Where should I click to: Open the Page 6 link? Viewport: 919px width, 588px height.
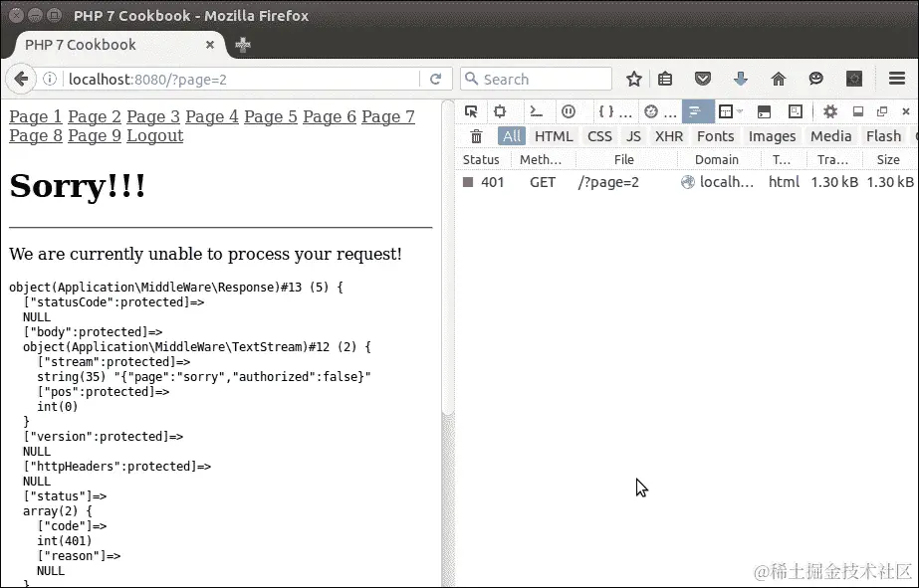330,117
